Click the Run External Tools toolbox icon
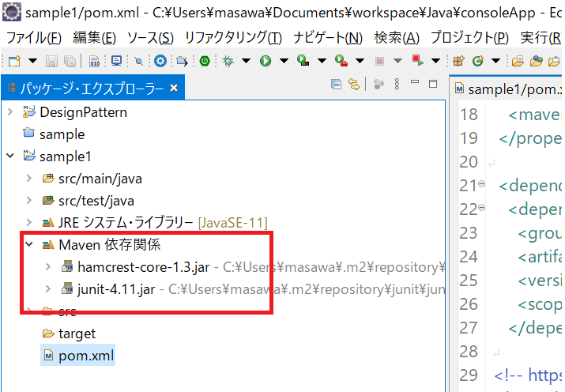The width and height of the screenshot is (565, 392). pos(341,60)
